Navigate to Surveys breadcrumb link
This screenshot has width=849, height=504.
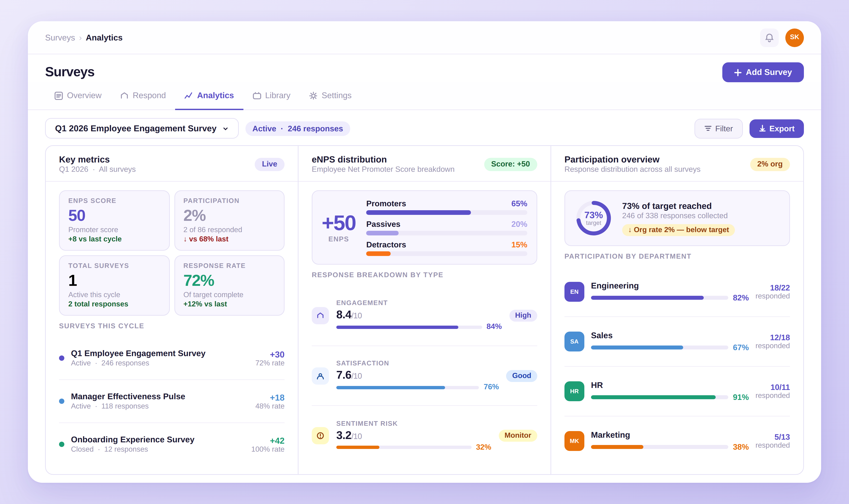tap(60, 38)
